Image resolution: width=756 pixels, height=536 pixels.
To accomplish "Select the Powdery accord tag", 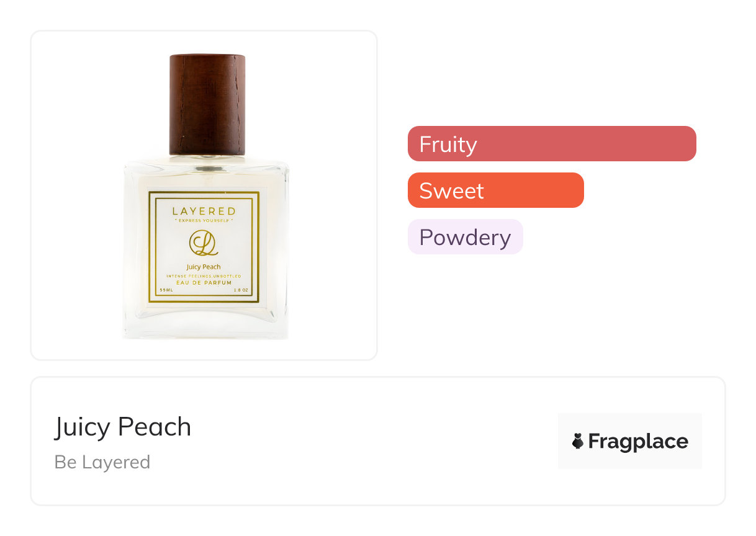I will (x=465, y=237).
